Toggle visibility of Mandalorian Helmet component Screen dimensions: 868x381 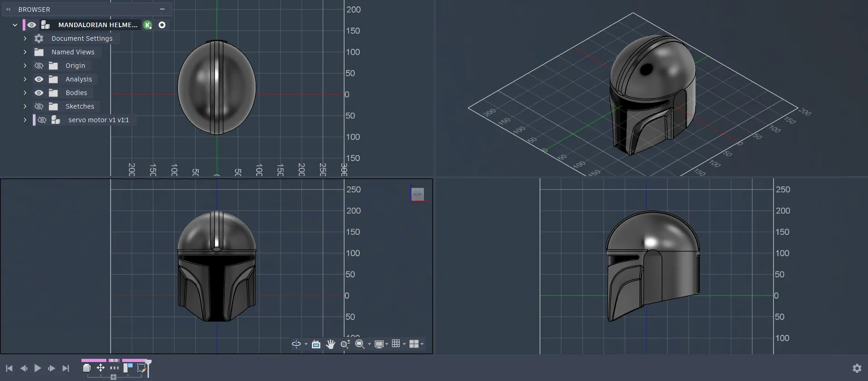click(31, 25)
